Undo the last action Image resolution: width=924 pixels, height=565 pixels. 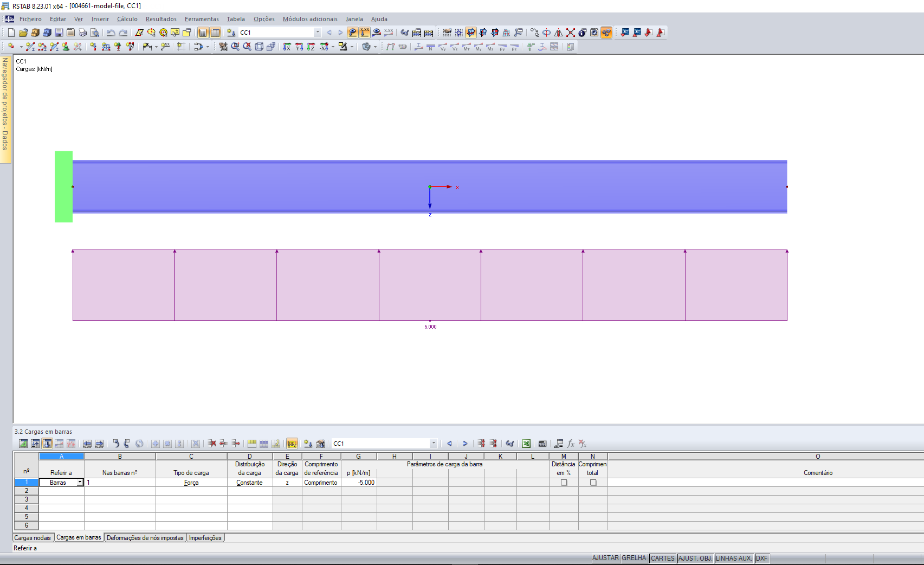click(111, 33)
